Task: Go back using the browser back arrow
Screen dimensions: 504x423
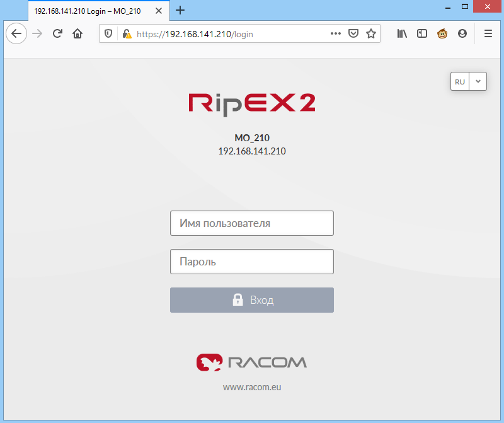Action: point(16,33)
